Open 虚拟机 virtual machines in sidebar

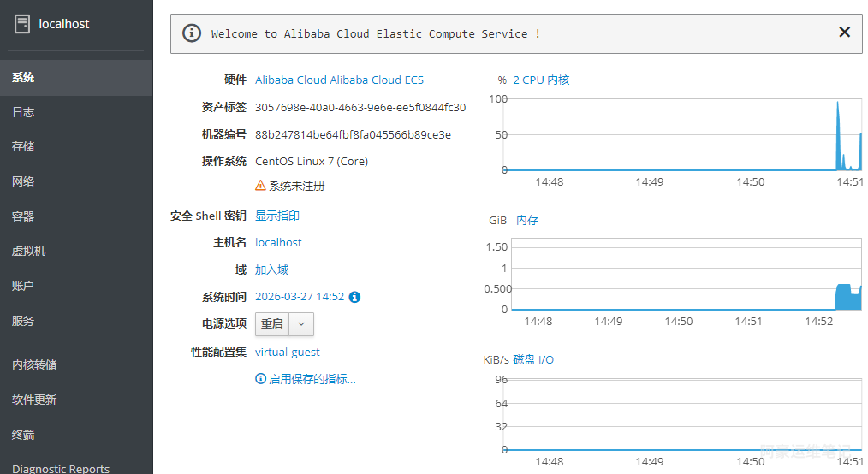coord(76,251)
